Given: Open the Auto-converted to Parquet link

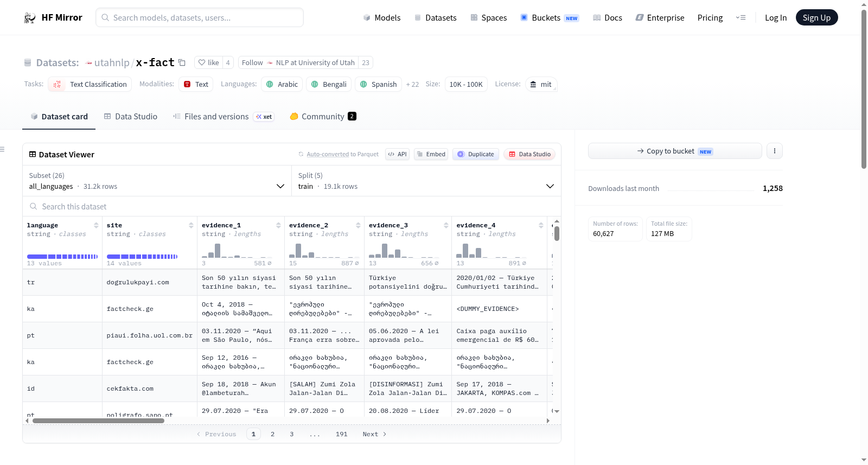Looking at the screenshot, I should pos(342,154).
